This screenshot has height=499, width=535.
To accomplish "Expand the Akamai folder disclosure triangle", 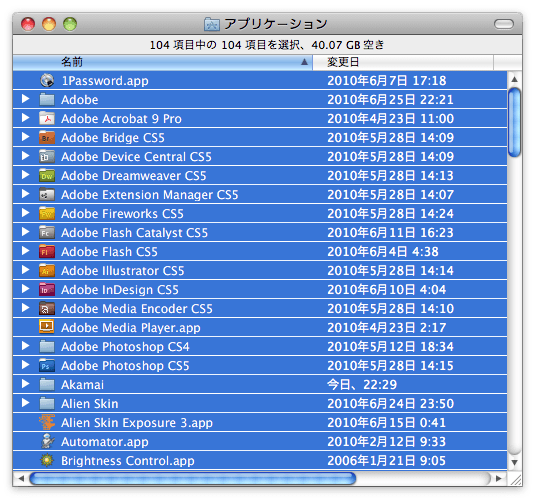I will click(x=25, y=384).
